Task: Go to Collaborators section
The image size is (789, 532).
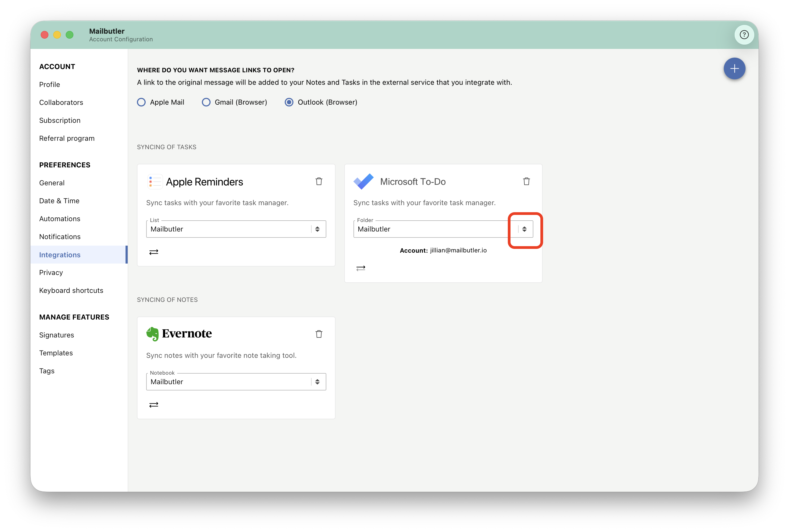Action: 61,102
